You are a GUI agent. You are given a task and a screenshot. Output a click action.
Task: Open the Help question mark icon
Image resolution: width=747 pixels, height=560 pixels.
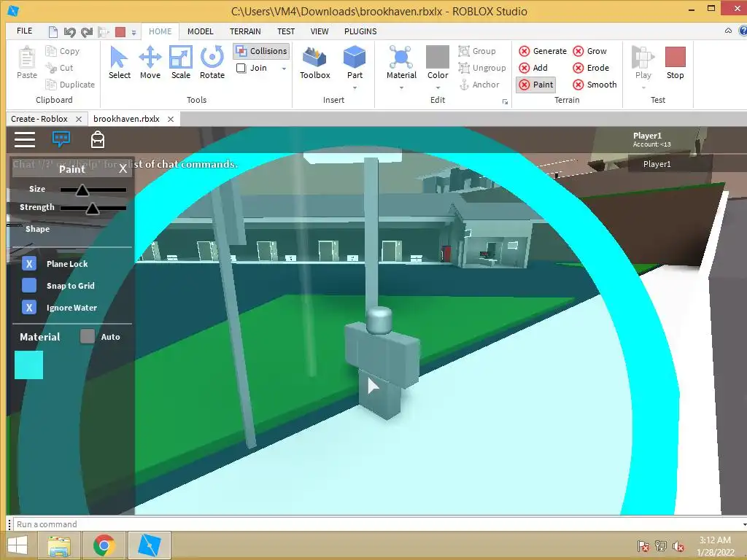pos(743,31)
